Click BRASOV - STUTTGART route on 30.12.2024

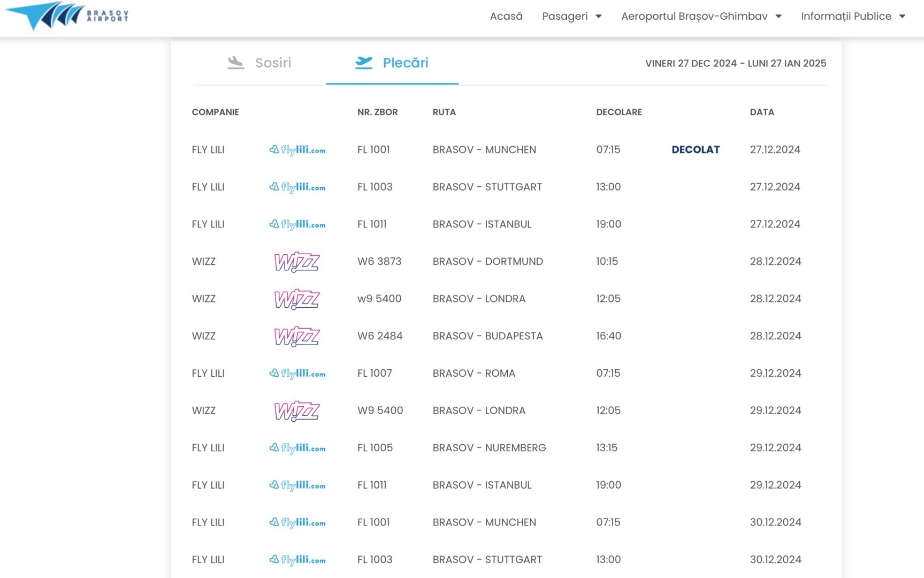(x=487, y=559)
